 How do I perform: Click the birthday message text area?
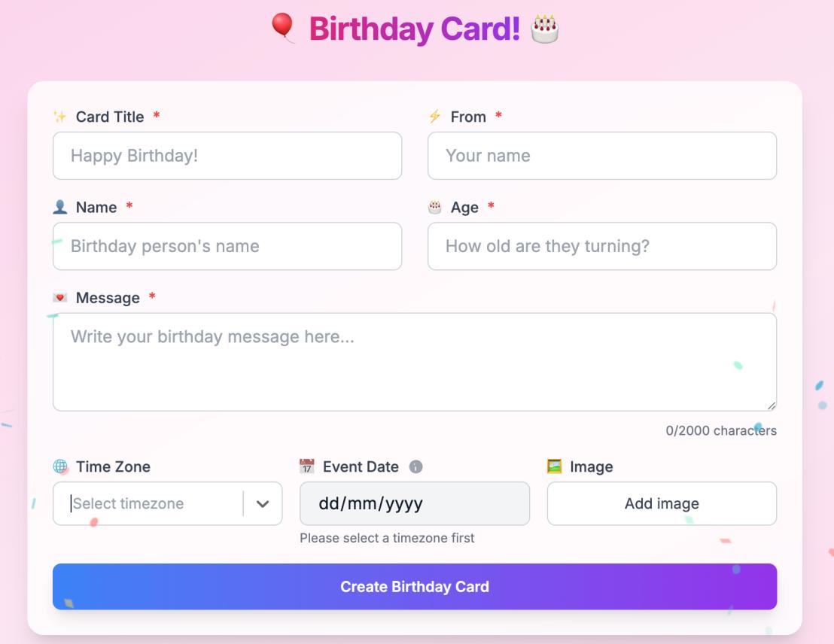point(415,361)
